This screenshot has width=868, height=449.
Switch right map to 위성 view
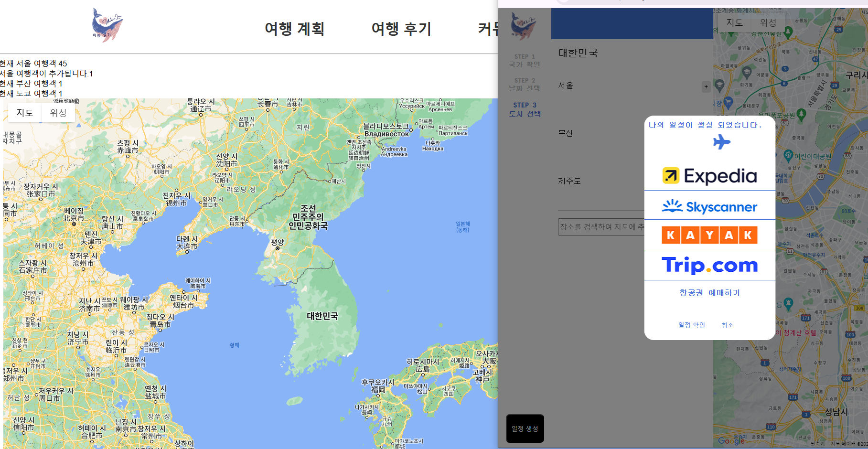pos(768,22)
